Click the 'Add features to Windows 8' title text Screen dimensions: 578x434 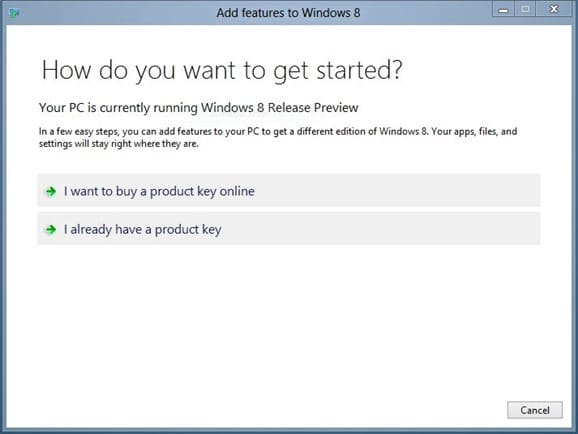288,13
